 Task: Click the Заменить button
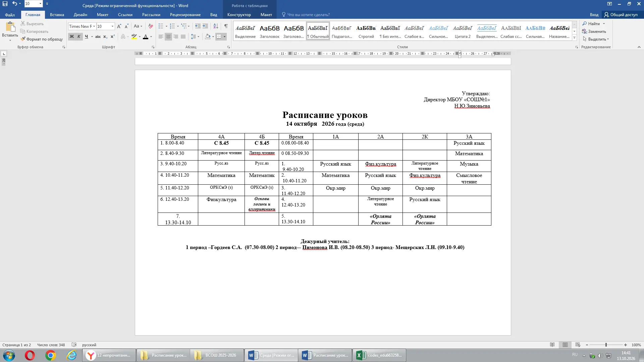(594, 32)
